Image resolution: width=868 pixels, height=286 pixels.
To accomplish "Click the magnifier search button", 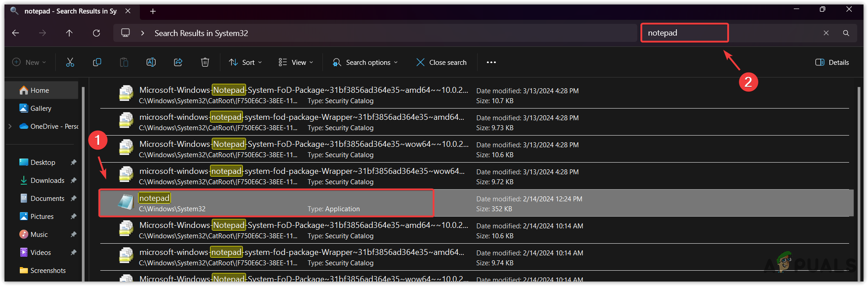I will click(846, 33).
